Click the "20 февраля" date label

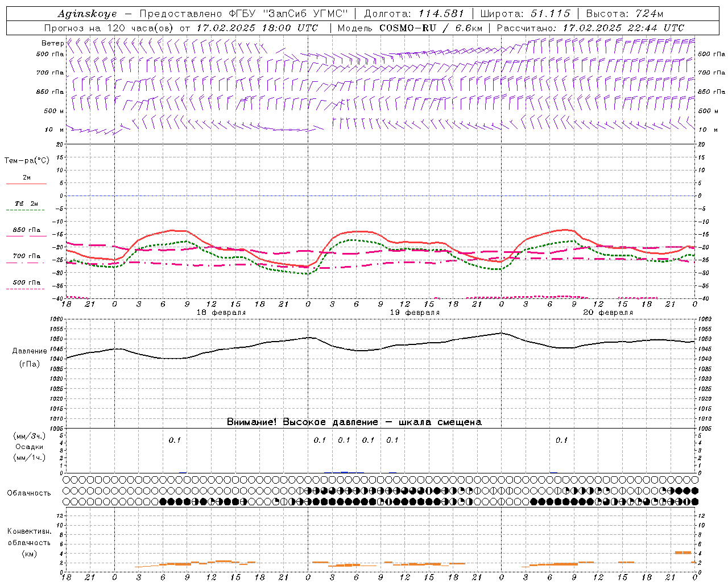click(x=608, y=313)
